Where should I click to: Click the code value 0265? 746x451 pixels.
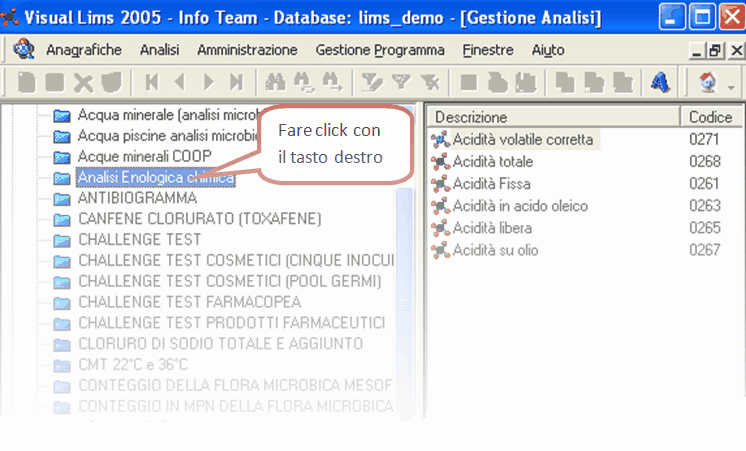(x=705, y=227)
